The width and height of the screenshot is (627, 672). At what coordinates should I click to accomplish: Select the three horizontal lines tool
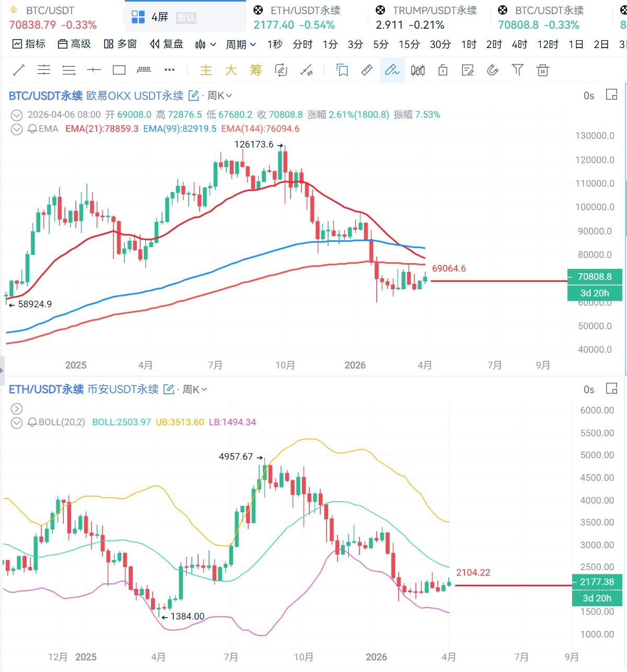tap(69, 70)
